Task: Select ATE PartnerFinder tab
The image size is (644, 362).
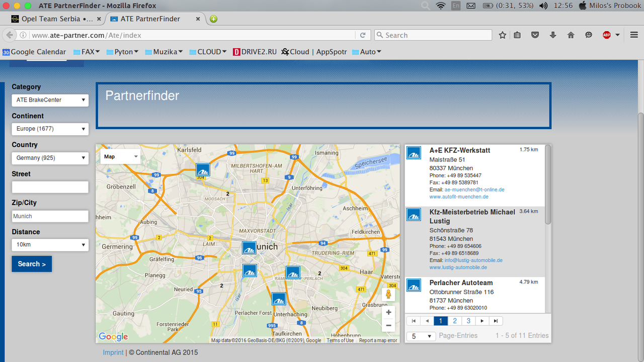Action: pyautogui.click(x=150, y=19)
